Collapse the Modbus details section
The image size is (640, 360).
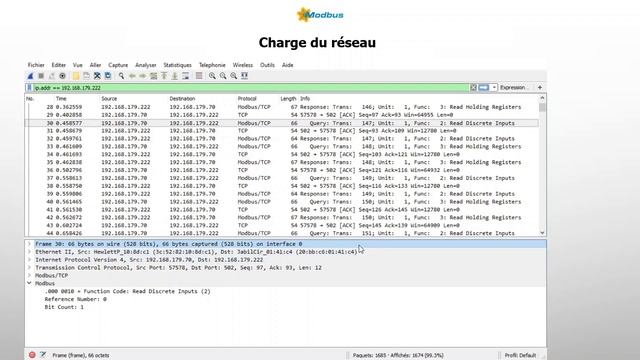coord(29,283)
